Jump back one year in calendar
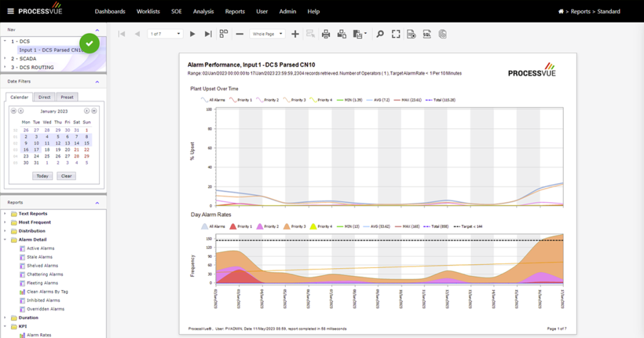The height and width of the screenshot is (338, 644). click(x=14, y=111)
